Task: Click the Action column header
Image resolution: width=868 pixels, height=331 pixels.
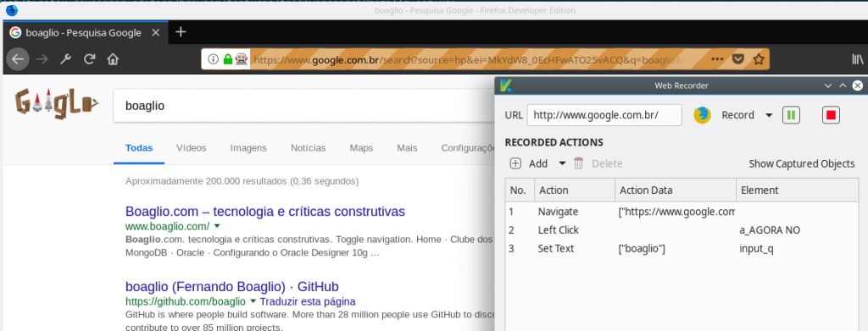Action: (575, 190)
